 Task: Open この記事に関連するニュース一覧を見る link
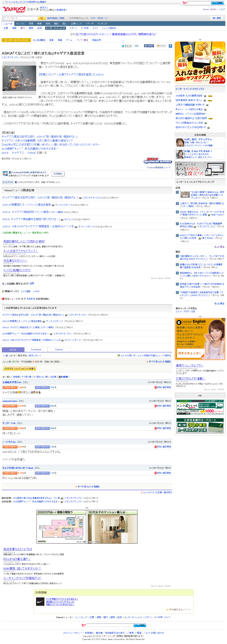(x=25, y=233)
